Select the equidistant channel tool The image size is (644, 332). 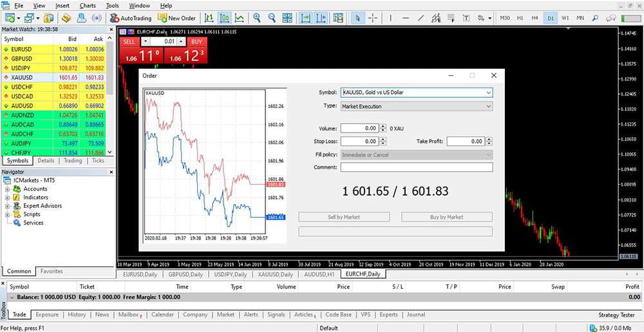click(x=436, y=18)
